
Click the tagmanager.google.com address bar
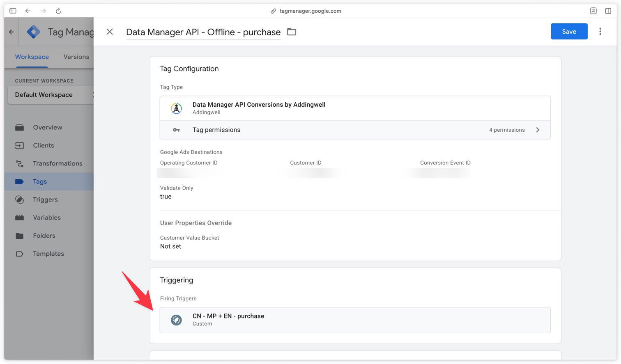pyautogui.click(x=306, y=11)
